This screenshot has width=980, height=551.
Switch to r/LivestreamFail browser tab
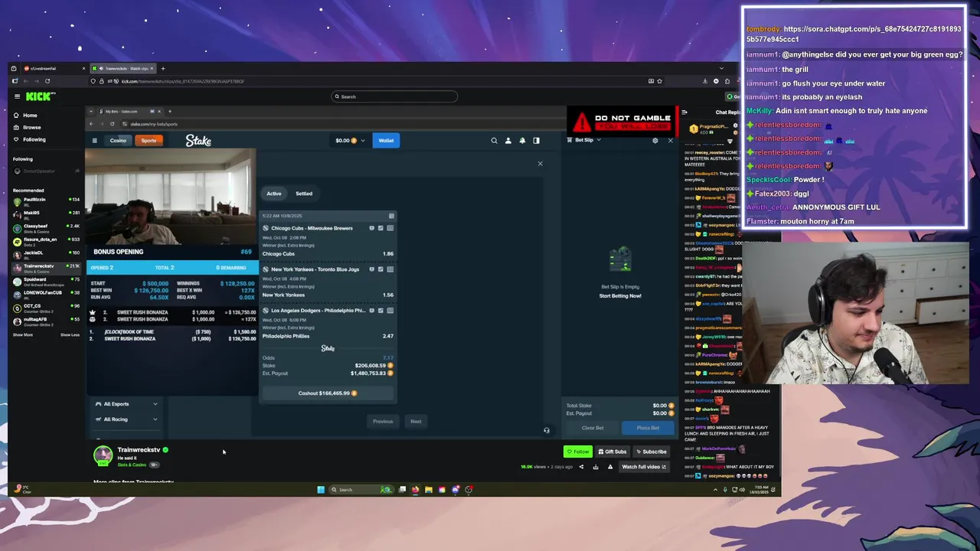point(54,68)
